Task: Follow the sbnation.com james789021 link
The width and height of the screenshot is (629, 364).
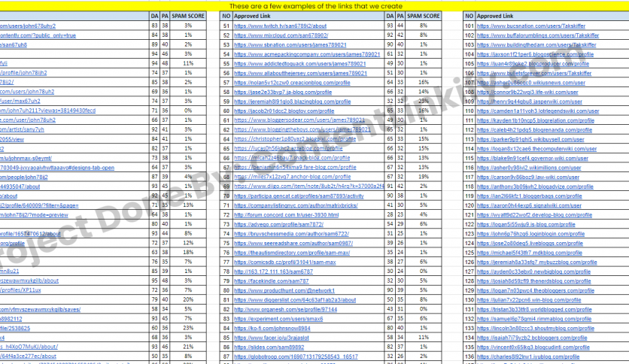Action: pos(290,45)
